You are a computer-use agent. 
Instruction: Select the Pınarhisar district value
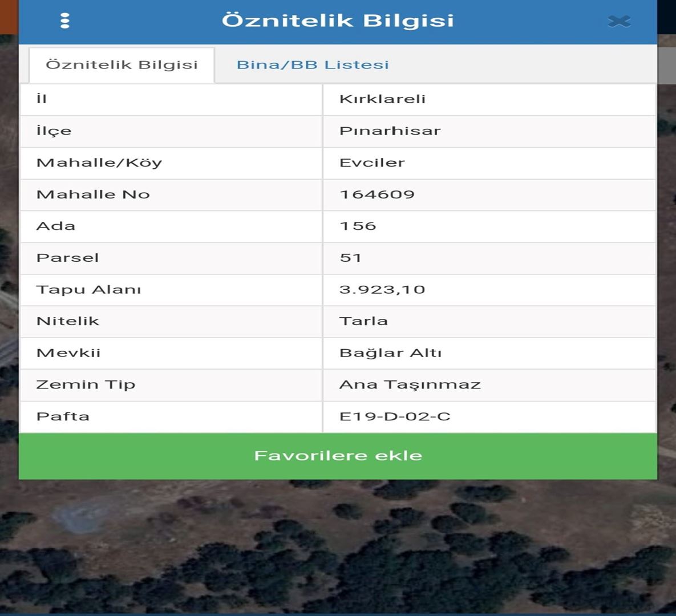pos(390,131)
